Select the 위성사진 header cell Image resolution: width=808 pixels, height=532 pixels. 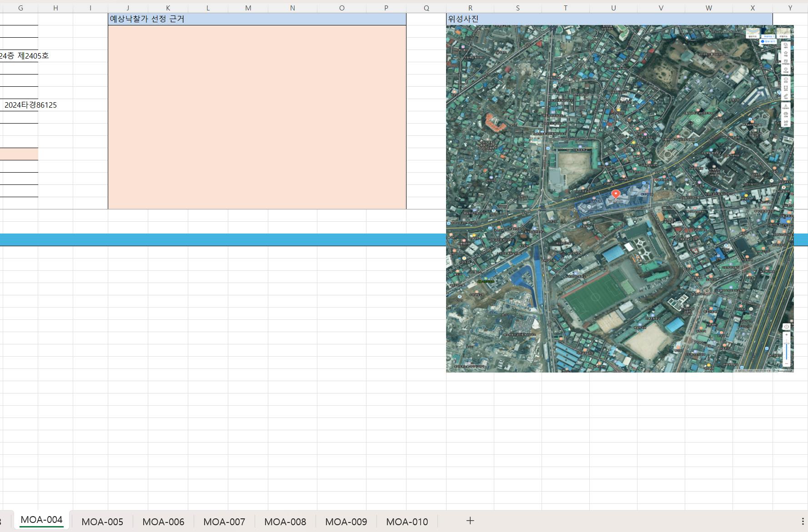click(609, 19)
